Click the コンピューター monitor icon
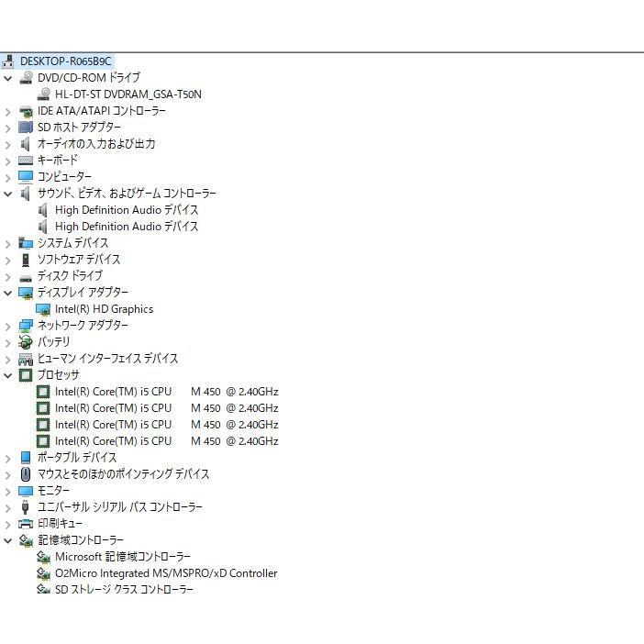This screenshot has height=644, width=644. tap(26, 177)
